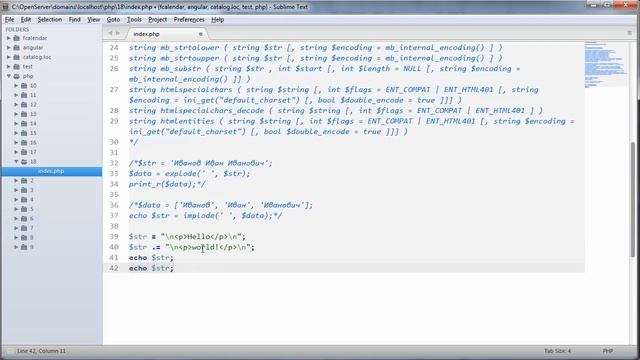This screenshot has width=640, height=360.
Task: Expand the fcalendar folder
Action: pyautogui.click(x=9, y=38)
